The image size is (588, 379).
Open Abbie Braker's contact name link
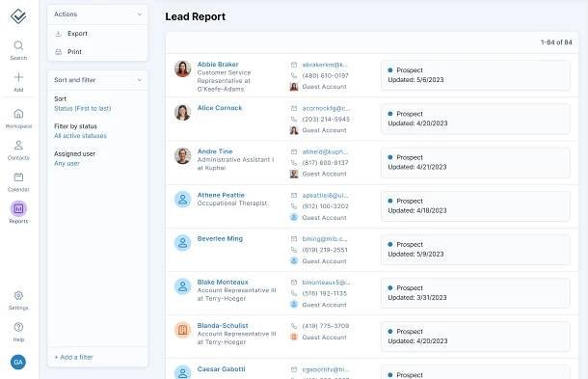tap(218, 65)
